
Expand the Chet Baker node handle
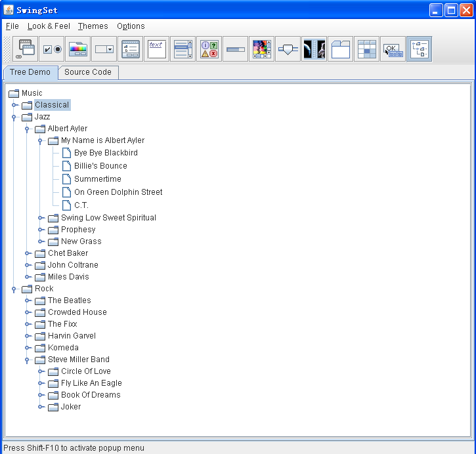pos(28,253)
